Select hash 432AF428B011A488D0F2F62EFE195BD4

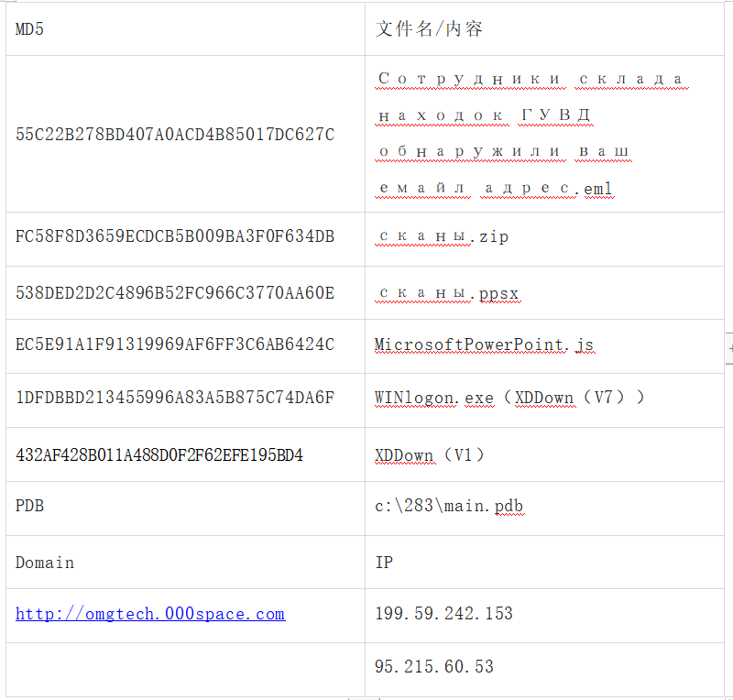tap(159, 454)
